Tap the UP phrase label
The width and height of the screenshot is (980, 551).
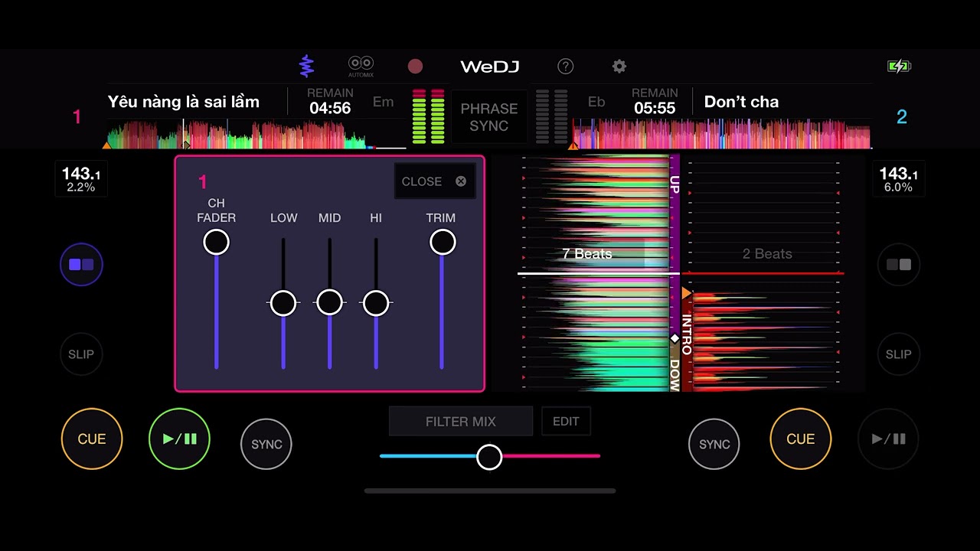point(675,184)
